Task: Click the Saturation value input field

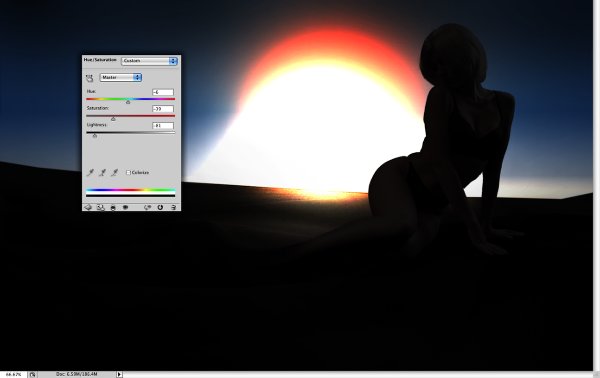Action: pyautogui.click(x=163, y=109)
